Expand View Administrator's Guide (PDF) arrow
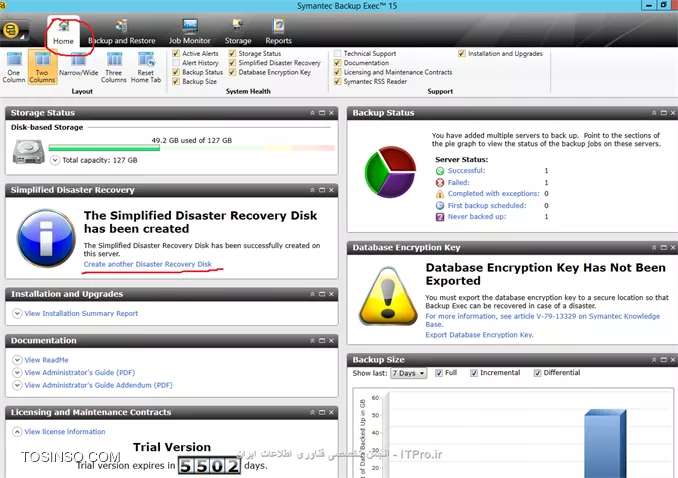 [17, 372]
